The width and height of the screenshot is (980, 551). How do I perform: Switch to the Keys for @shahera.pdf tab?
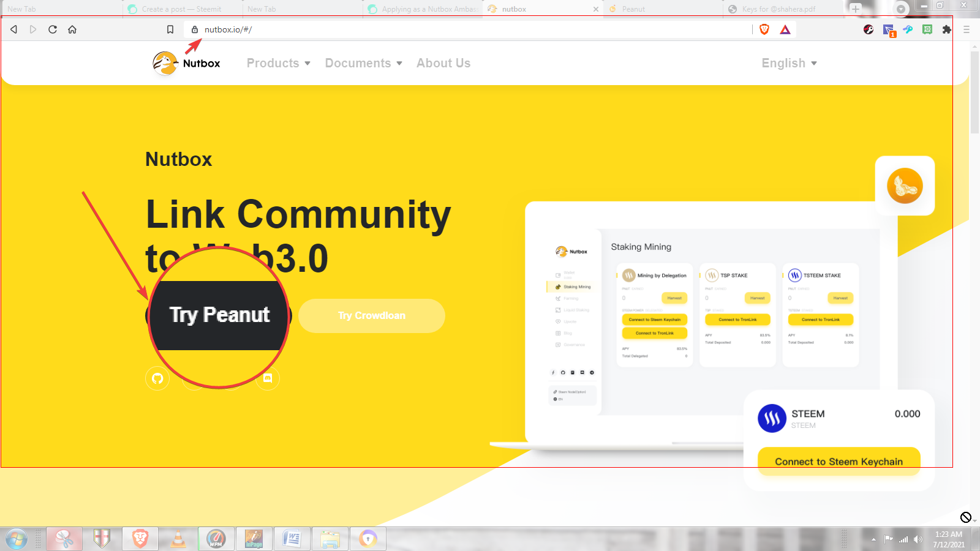point(783,9)
